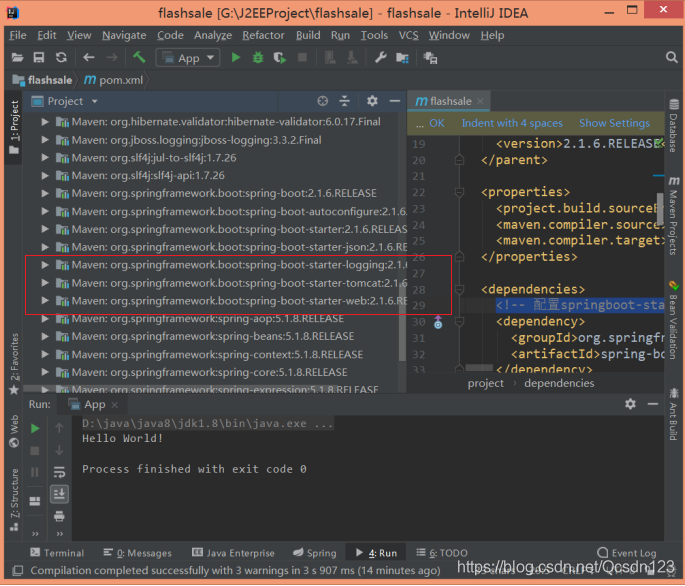685x586 pixels.
Task: Open Project panel gear settings
Action: tap(372, 101)
